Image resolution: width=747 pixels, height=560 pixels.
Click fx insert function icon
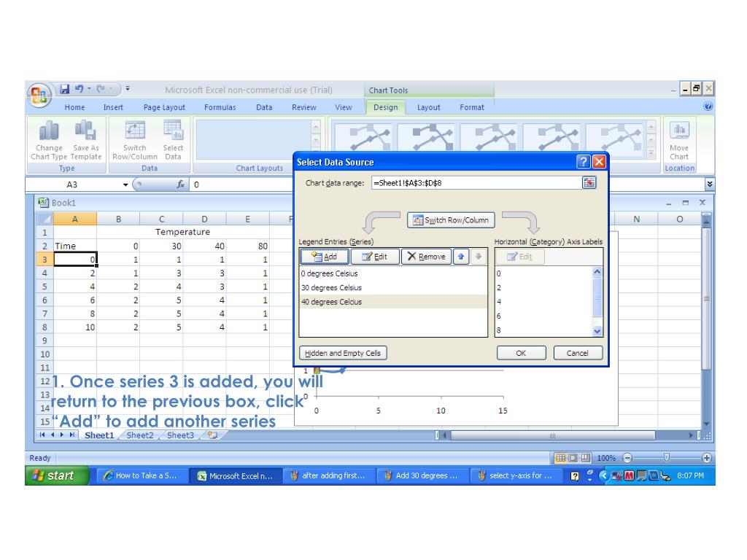(181, 184)
